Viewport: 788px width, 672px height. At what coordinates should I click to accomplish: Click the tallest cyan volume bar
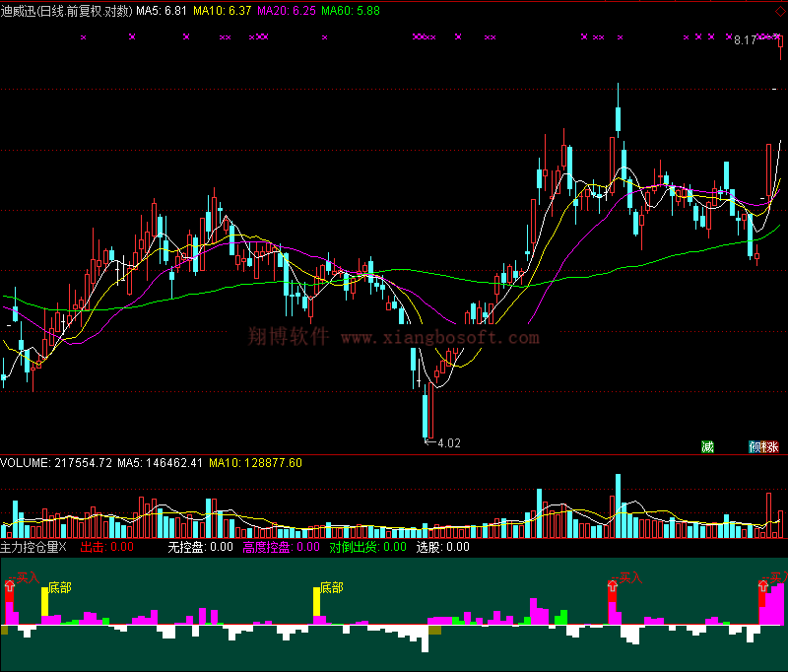(619, 505)
